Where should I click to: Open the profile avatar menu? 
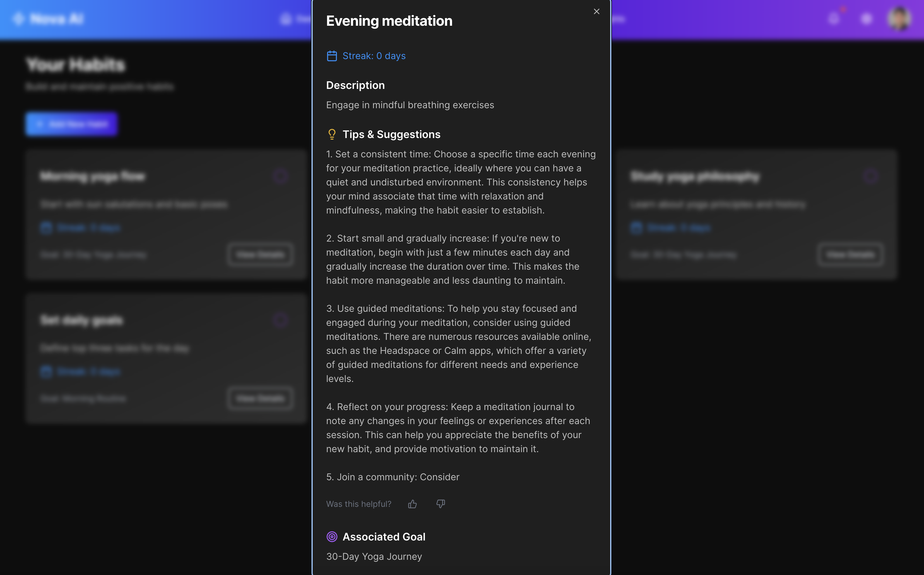(899, 19)
